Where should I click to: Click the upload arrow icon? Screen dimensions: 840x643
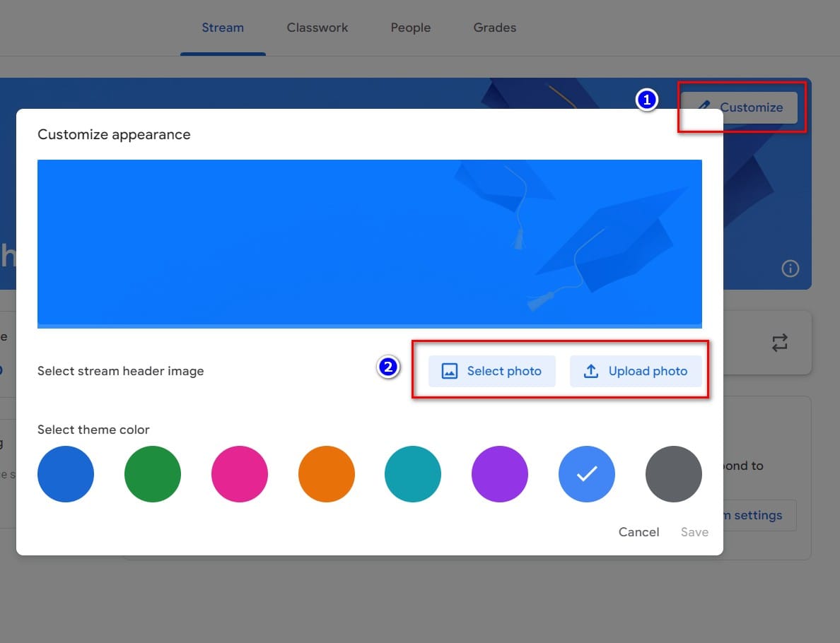click(591, 371)
